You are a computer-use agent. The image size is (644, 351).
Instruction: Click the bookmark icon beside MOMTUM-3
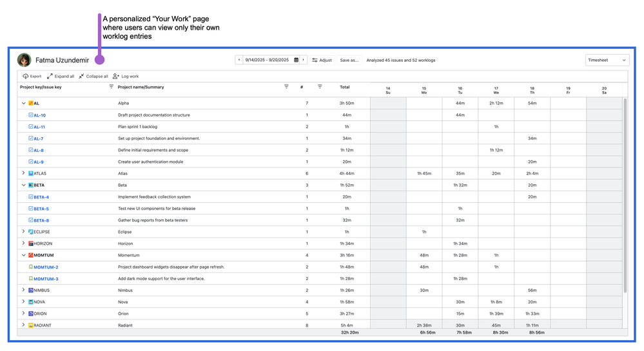point(31,278)
